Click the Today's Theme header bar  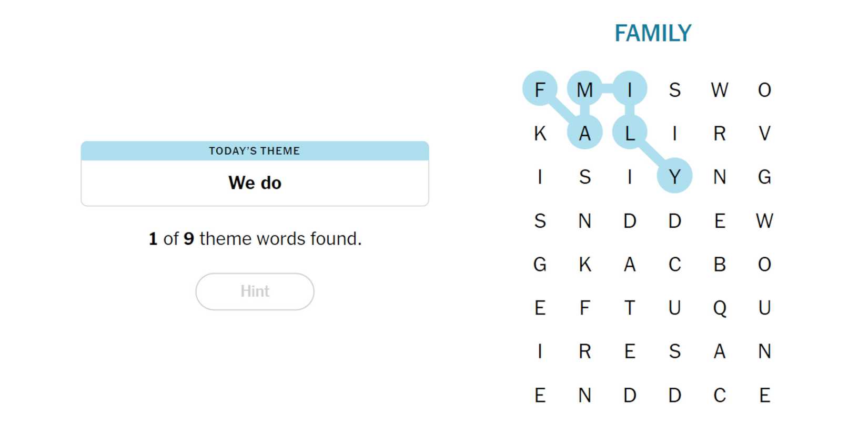tap(255, 151)
